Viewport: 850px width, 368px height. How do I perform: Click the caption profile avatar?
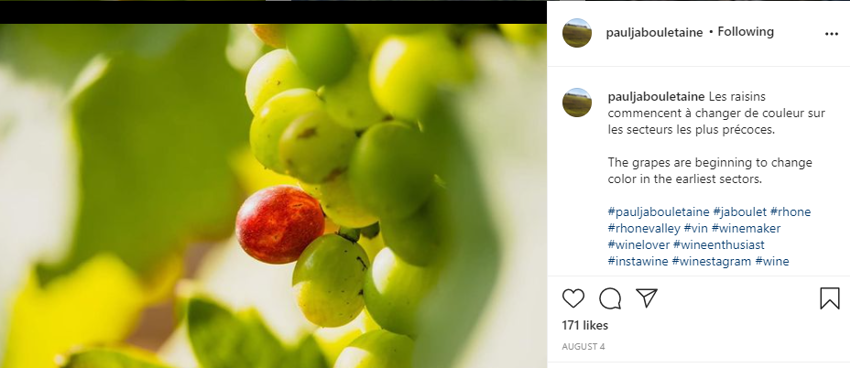(x=577, y=102)
